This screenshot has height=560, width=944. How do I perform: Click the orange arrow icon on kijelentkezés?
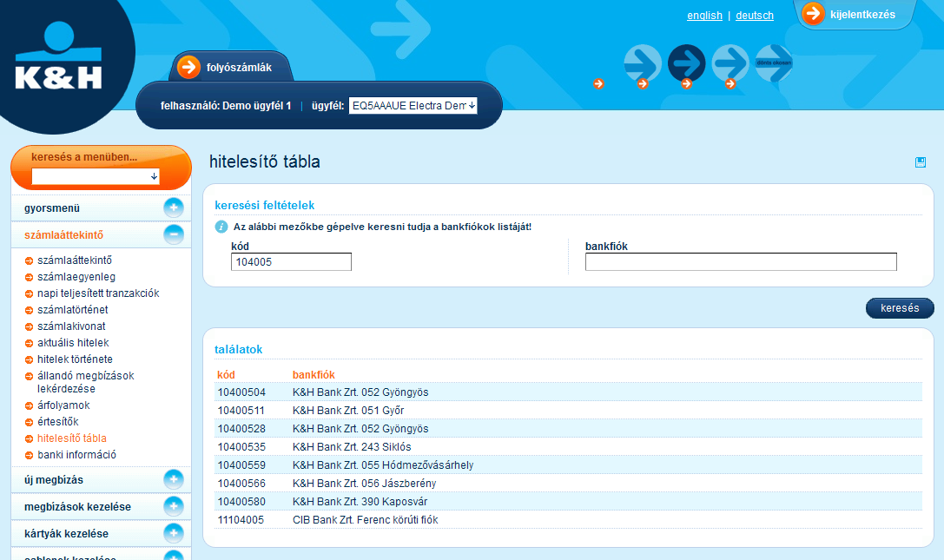tap(814, 14)
